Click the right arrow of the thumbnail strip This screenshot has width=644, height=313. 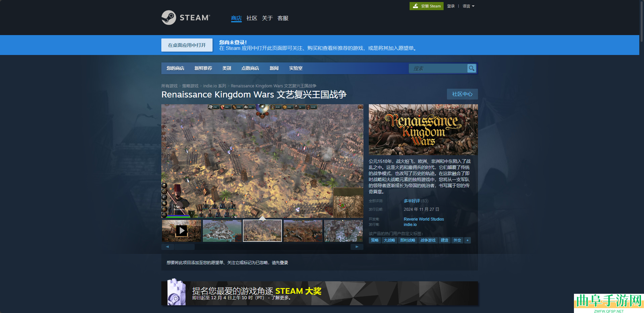pyautogui.click(x=357, y=247)
